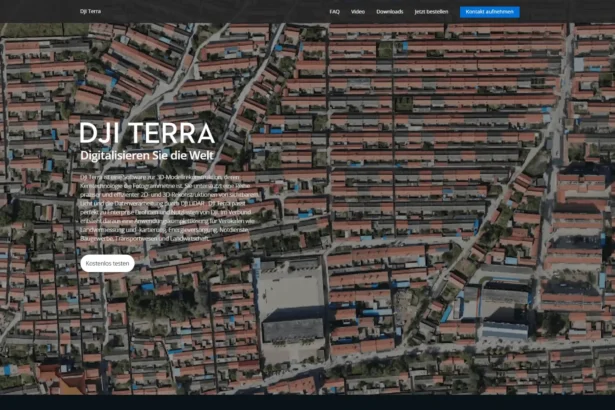615x410 pixels.
Task: Open the Downloads navigation item
Action: (x=389, y=12)
